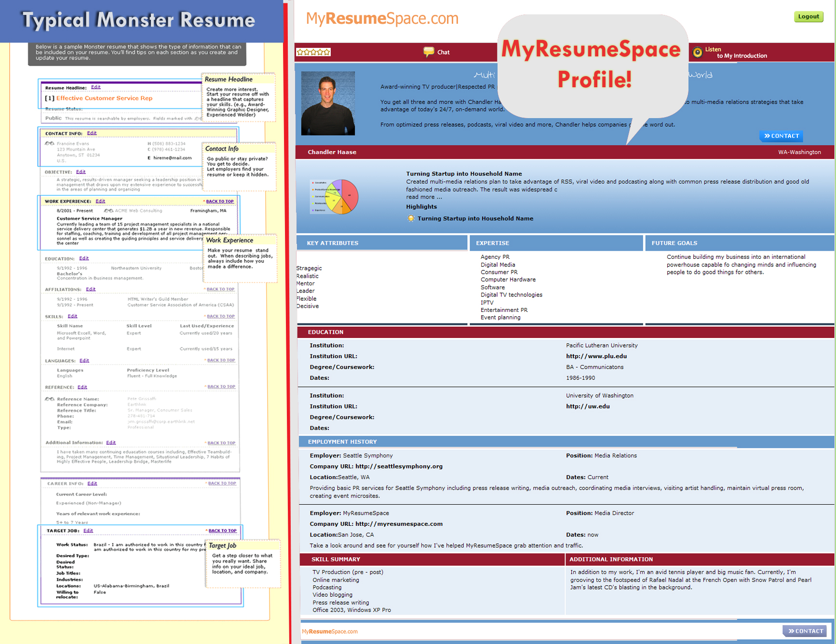Click Back To Top in Career Info

[222, 483]
